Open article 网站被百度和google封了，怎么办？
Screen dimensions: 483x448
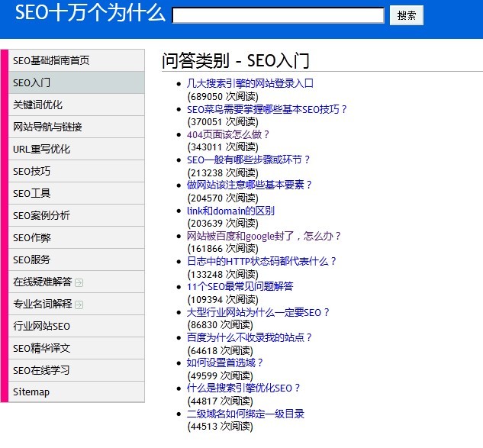click(x=263, y=236)
